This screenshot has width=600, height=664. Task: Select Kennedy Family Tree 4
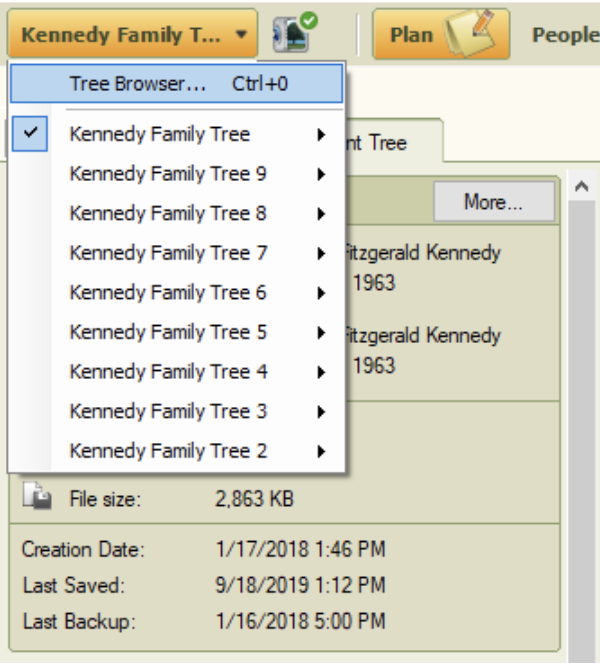[177, 371]
